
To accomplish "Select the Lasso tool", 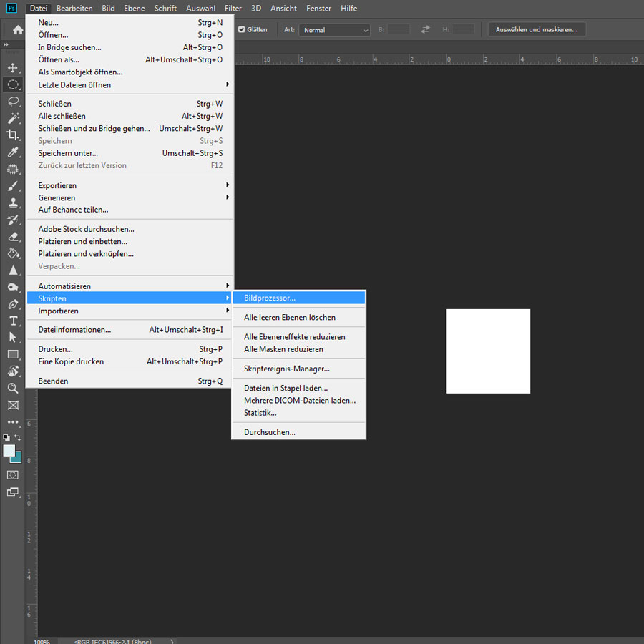I will [13, 102].
